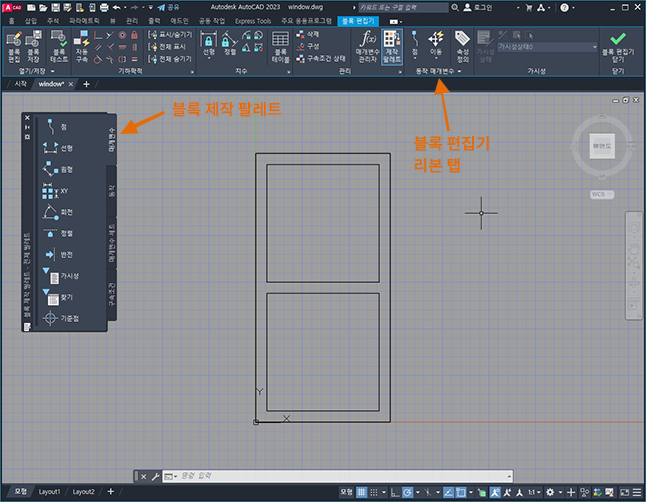Screen dimensions: 646x502
Task: Expand the 열기/저장 panel arrow
Action: 53,71
